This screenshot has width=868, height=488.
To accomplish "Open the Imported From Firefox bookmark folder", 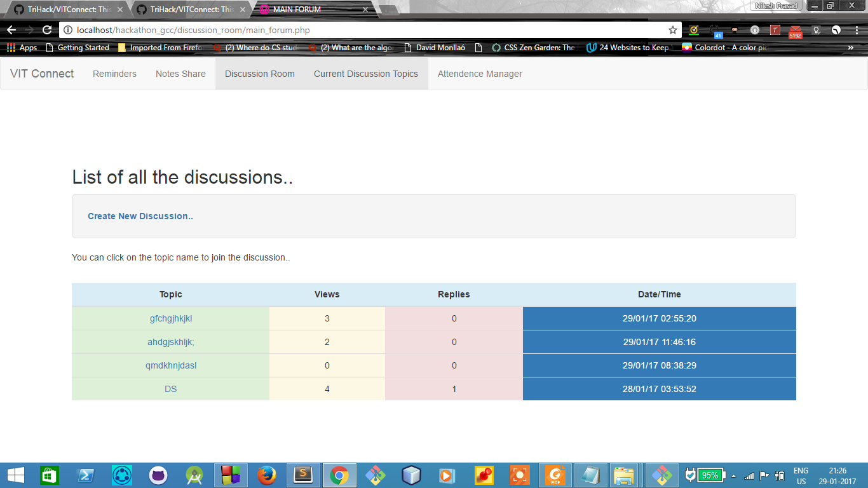I will (160, 48).
